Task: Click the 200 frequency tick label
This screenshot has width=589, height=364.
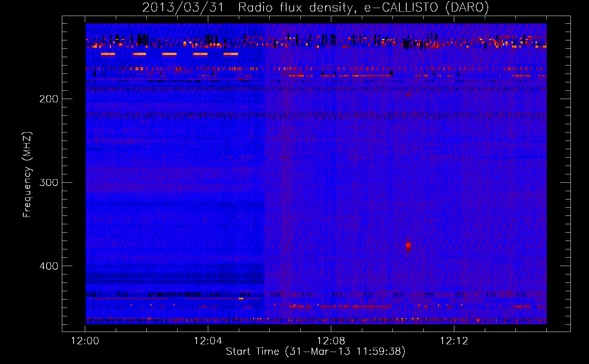Action: [x=49, y=99]
